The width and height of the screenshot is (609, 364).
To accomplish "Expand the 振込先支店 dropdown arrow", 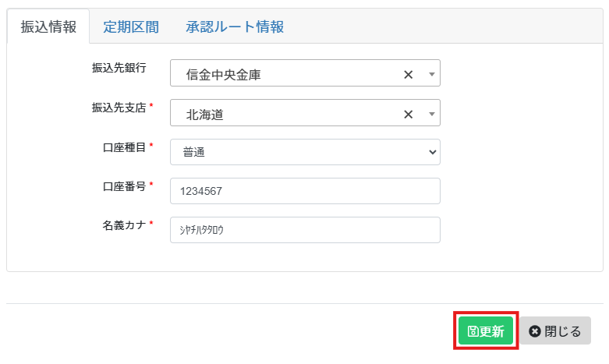I will (x=431, y=114).
